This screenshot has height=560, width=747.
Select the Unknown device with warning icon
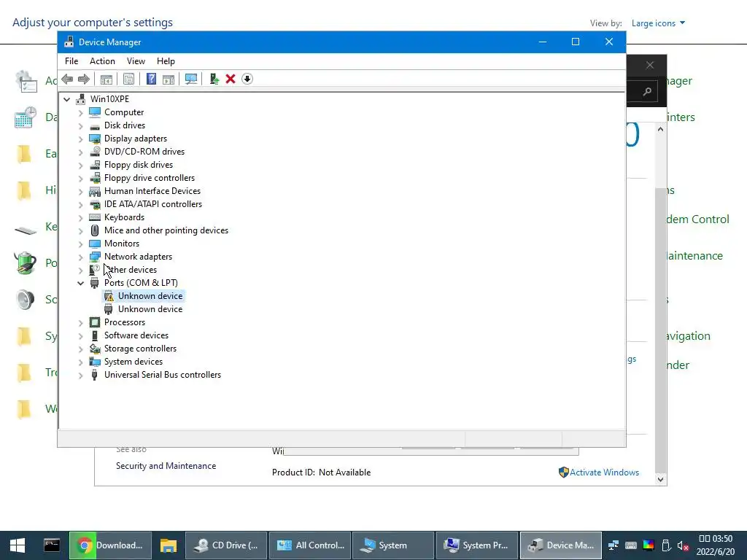[150, 296]
